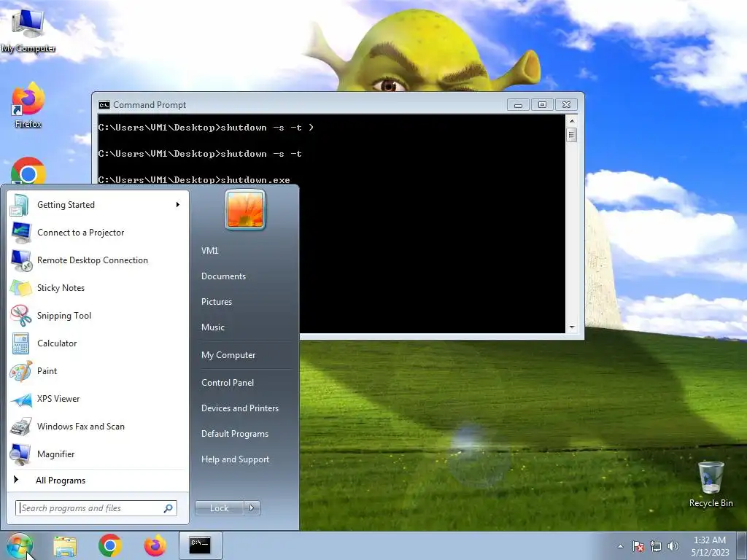This screenshot has width=747, height=560.
Task: Launch Remote Desktop Connection
Action: coord(98,260)
